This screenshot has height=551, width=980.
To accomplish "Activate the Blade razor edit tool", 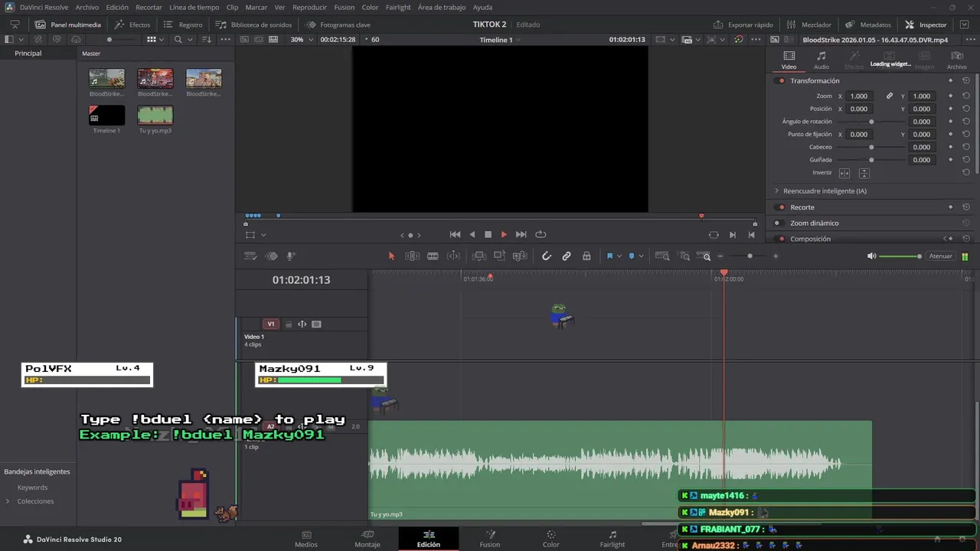I will point(433,256).
